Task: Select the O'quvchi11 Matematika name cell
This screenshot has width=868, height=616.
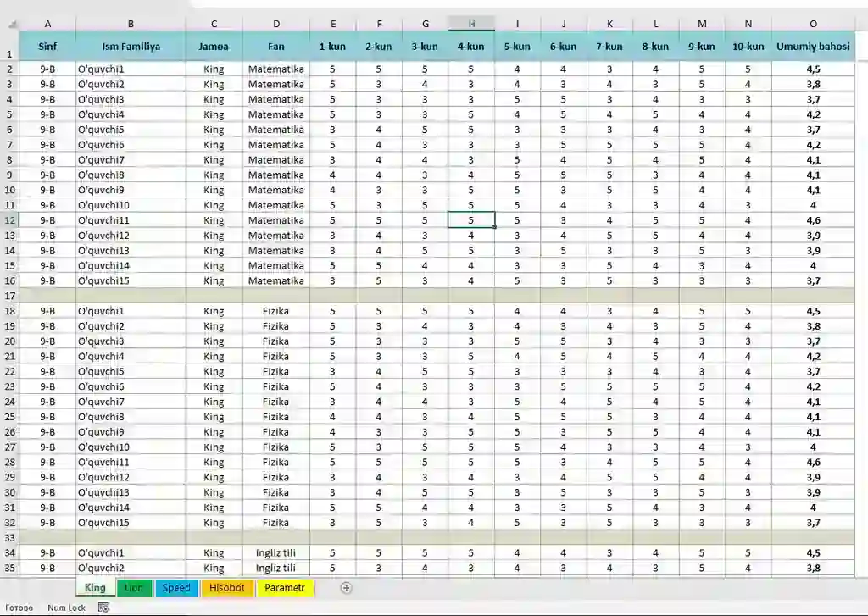Action: [131, 220]
